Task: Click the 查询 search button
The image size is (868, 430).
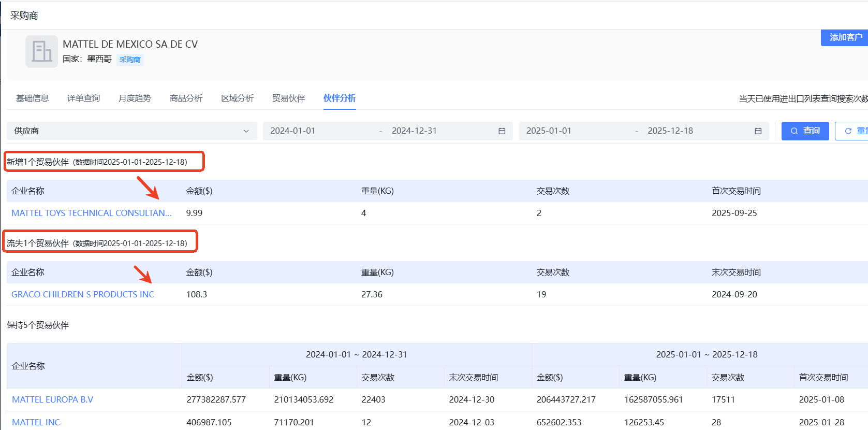Action: (805, 131)
